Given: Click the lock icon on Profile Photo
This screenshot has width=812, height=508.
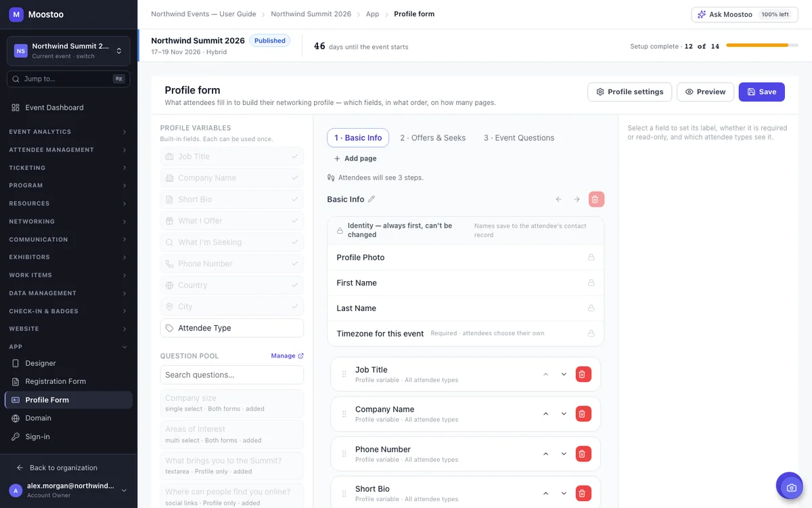Looking at the screenshot, I should (591, 257).
